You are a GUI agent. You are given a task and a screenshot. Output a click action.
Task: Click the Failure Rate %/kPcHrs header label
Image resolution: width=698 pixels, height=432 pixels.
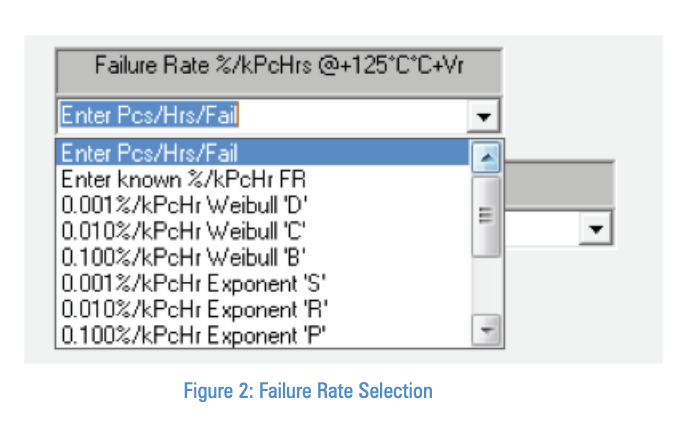(279, 65)
